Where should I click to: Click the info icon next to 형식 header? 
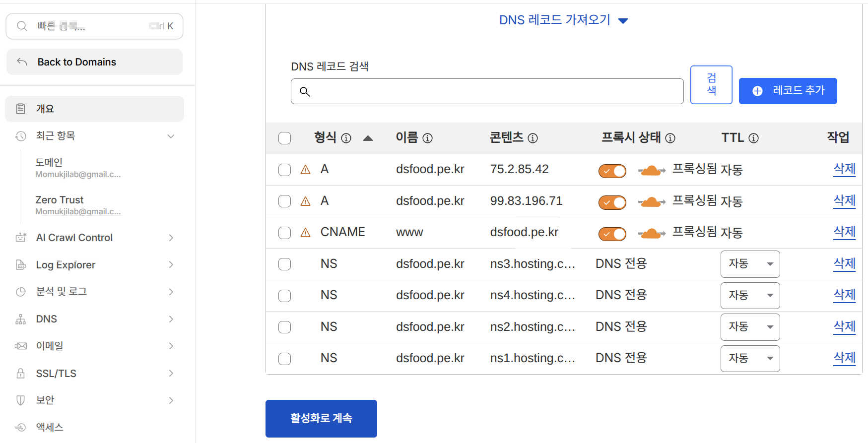346,138
